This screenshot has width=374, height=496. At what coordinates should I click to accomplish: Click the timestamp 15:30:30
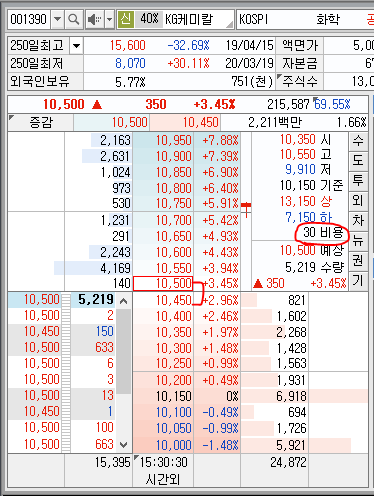(x=164, y=462)
